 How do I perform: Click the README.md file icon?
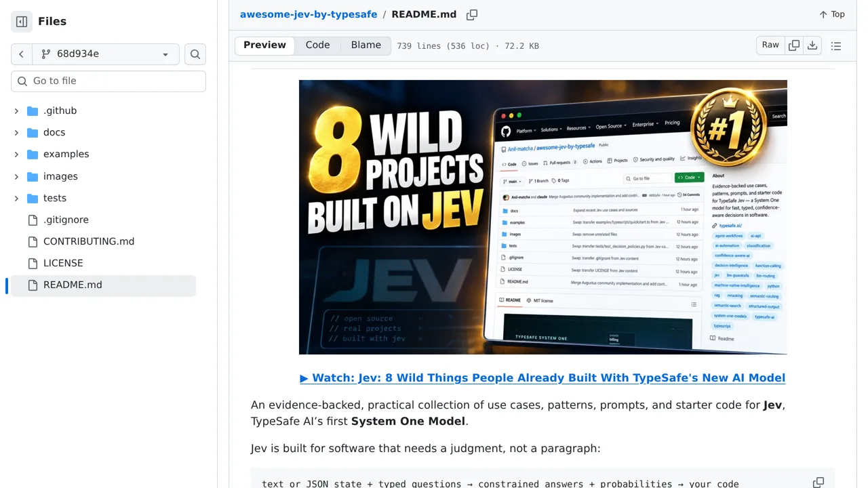(x=33, y=285)
